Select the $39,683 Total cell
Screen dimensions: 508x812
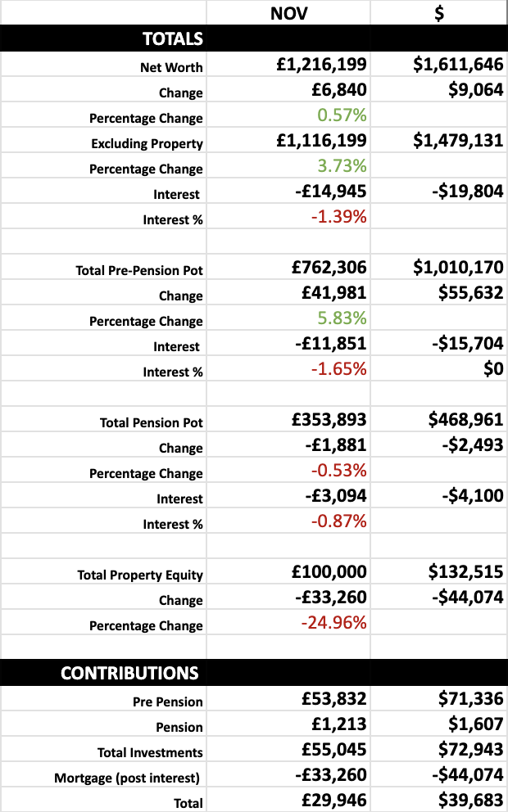pyautogui.click(x=465, y=801)
